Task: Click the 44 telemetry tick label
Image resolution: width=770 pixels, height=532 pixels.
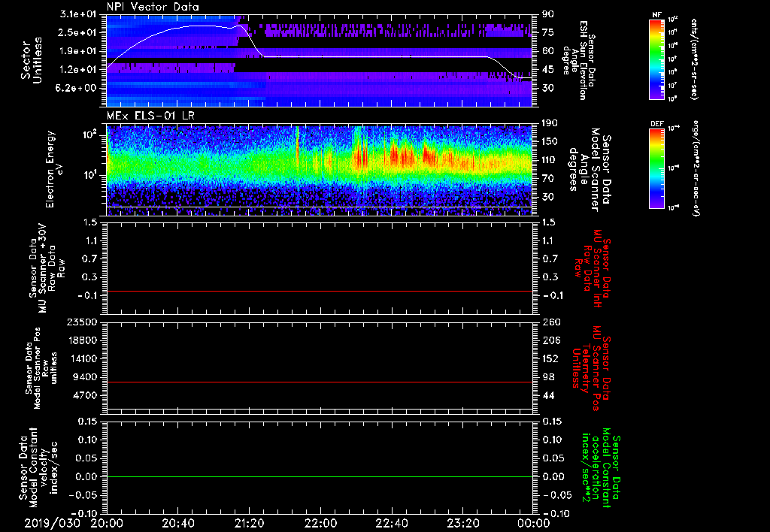Action: pos(548,395)
